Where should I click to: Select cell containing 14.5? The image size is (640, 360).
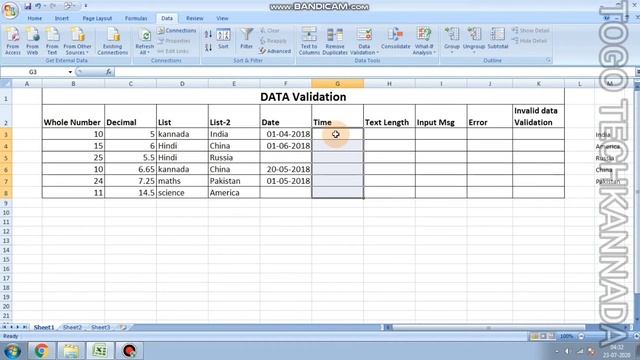click(x=130, y=193)
